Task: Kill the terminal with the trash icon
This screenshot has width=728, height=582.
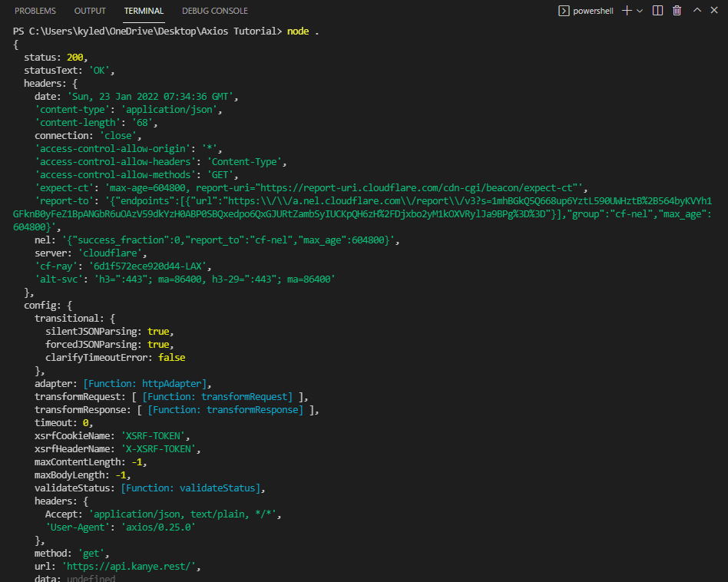Action: pos(677,11)
